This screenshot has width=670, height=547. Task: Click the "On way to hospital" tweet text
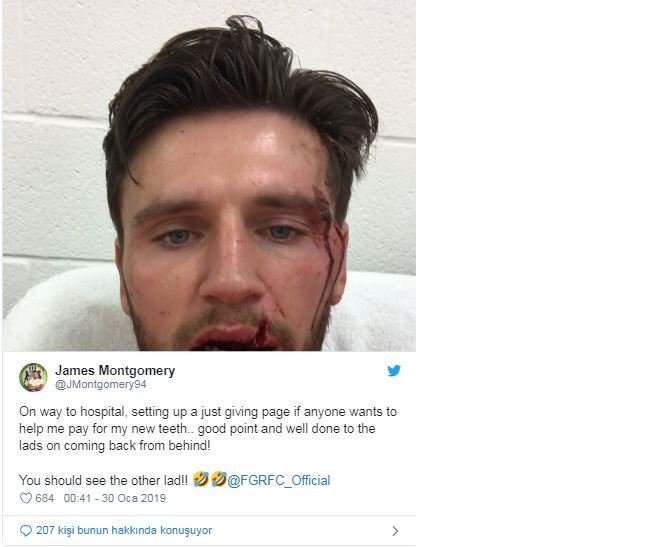tap(72, 412)
